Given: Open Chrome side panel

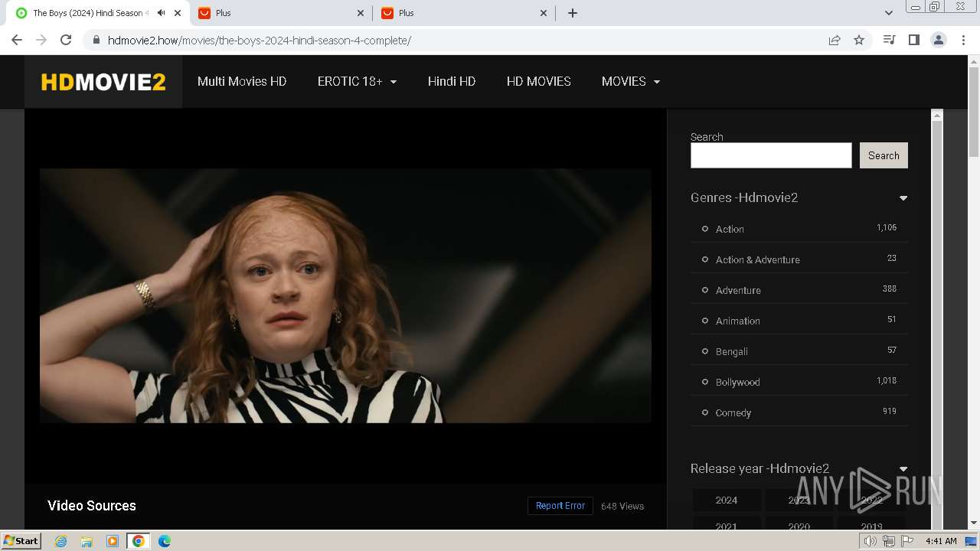Looking at the screenshot, I should point(913,40).
